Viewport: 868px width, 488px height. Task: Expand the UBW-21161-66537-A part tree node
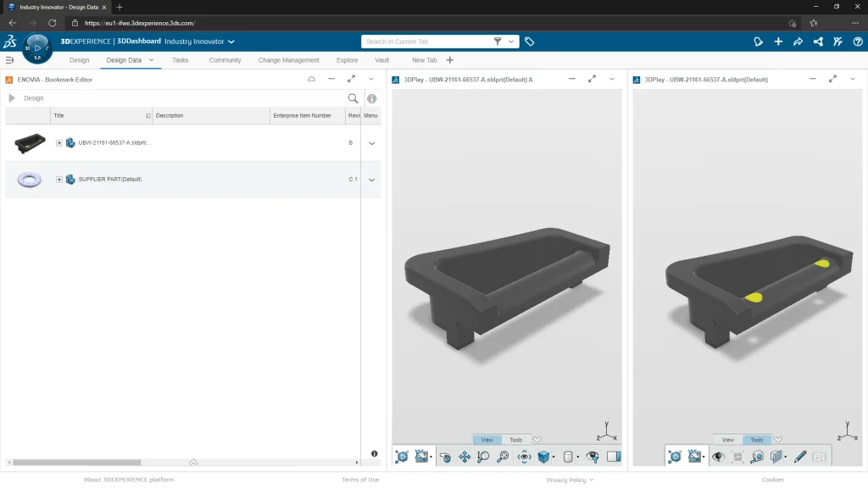tap(59, 143)
